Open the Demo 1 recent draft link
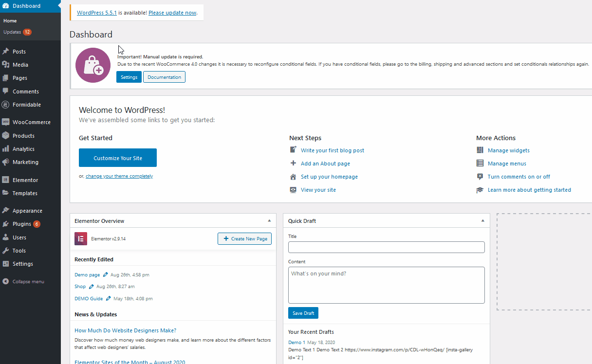This screenshot has height=364, width=592. pyautogui.click(x=297, y=343)
